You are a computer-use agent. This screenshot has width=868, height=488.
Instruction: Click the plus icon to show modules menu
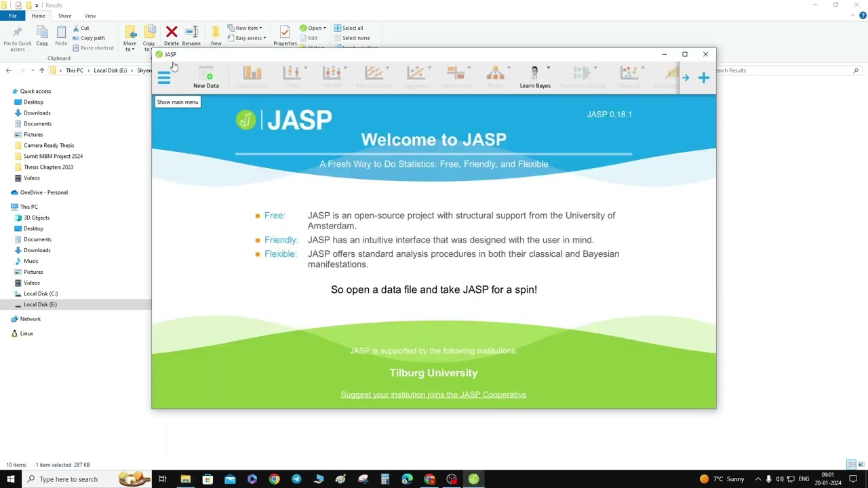704,78
